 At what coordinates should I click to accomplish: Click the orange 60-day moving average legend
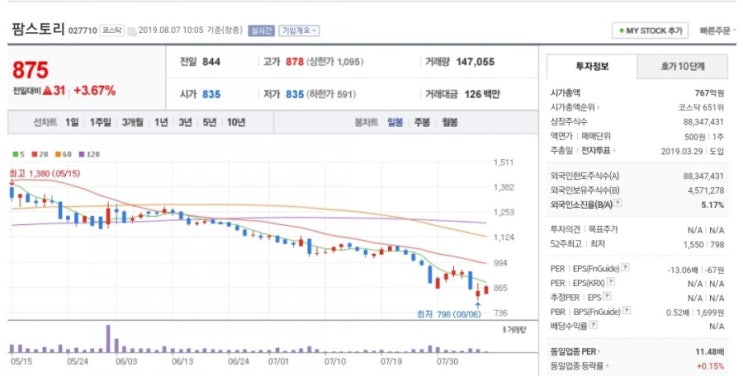tap(63, 154)
